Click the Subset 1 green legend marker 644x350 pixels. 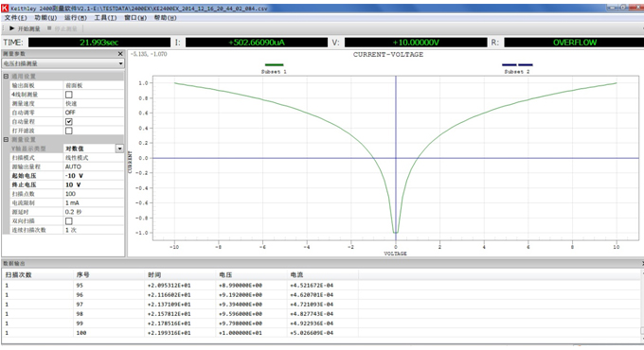click(275, 65)
